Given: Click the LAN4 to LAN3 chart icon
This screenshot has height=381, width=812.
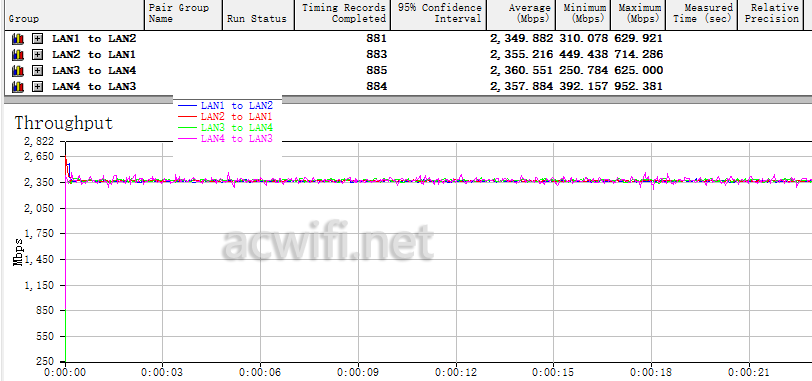Looking at the screenshot, I should [x=18, y=87].
